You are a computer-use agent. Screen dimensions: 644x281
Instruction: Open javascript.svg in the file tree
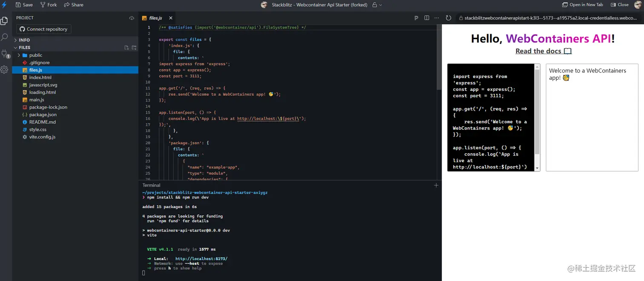point(75,85)
